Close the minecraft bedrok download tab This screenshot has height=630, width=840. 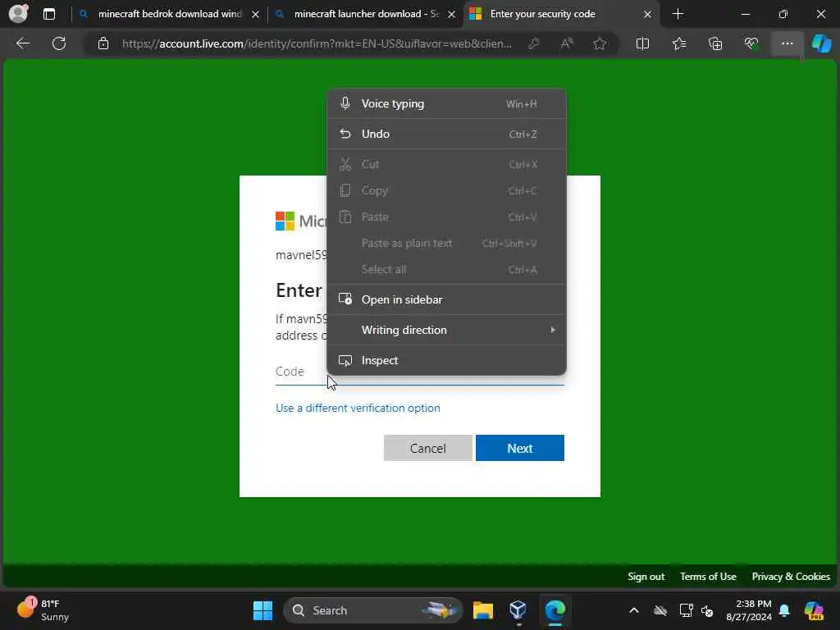pyautogui.click(x=256, y=15)
